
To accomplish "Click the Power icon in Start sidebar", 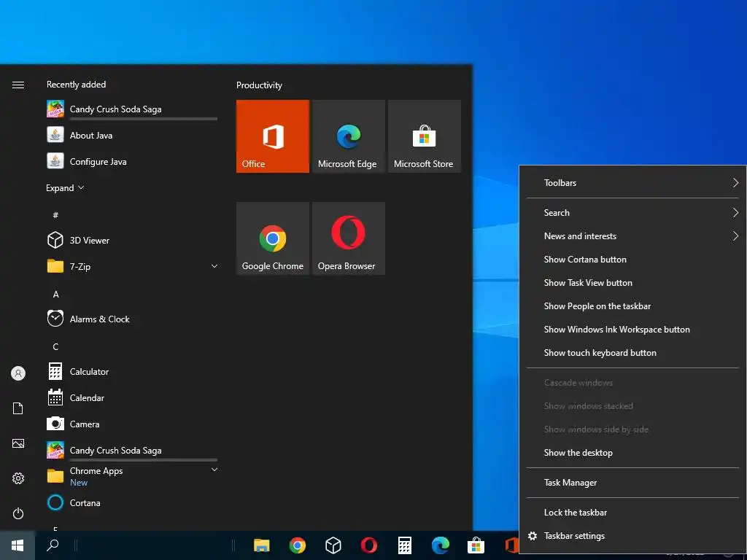I will tap(18, 513).
